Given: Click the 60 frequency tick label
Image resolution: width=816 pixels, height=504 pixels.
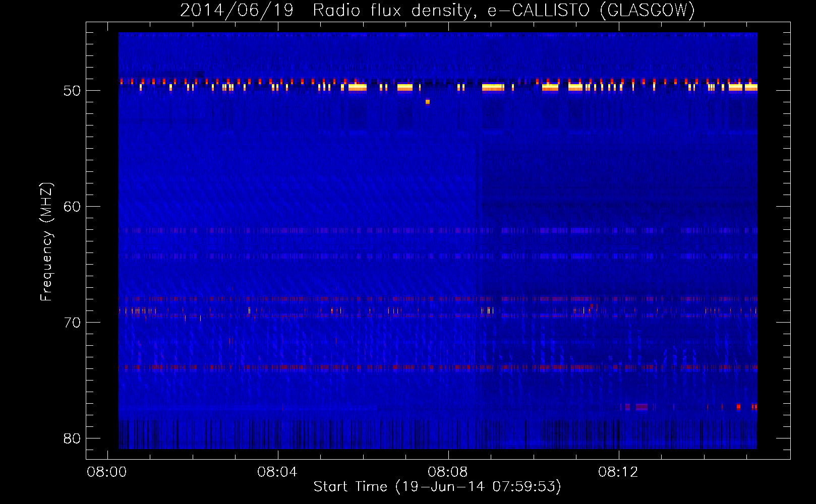Looking at the screenshot, I should [72, 207].
